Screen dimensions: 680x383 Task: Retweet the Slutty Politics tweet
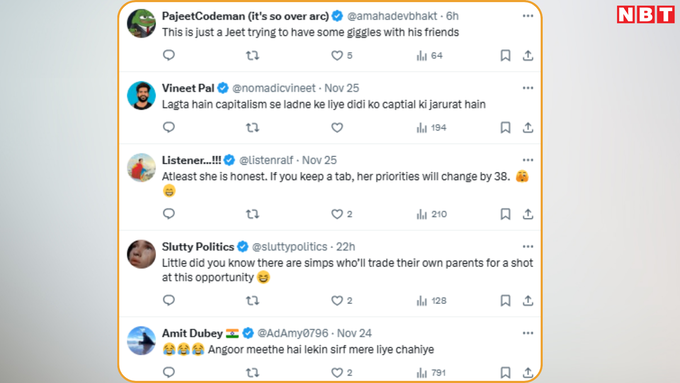(252, 301)
